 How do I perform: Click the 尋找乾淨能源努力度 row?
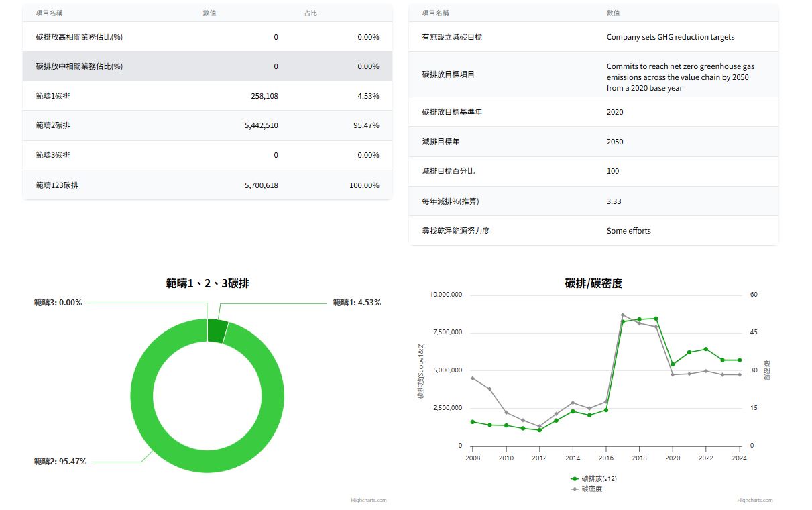(x=593, y=231)
